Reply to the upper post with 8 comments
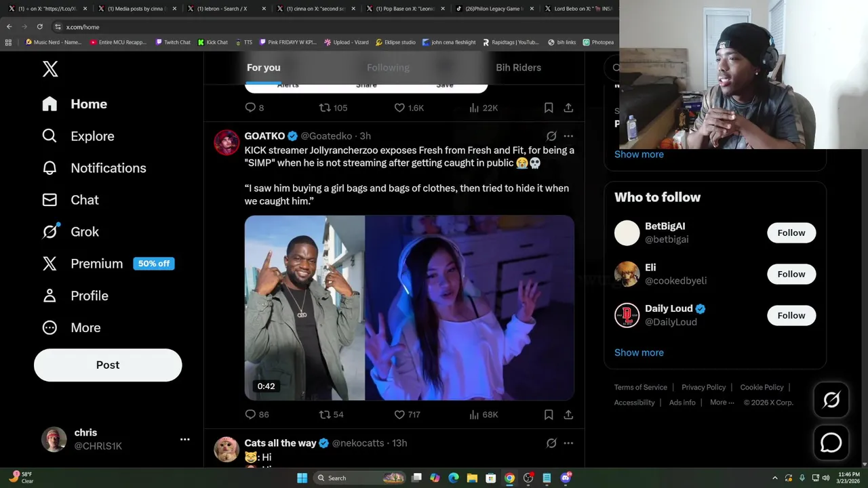The width and height of the screenshot is (868, 488). tap(254, 107)
